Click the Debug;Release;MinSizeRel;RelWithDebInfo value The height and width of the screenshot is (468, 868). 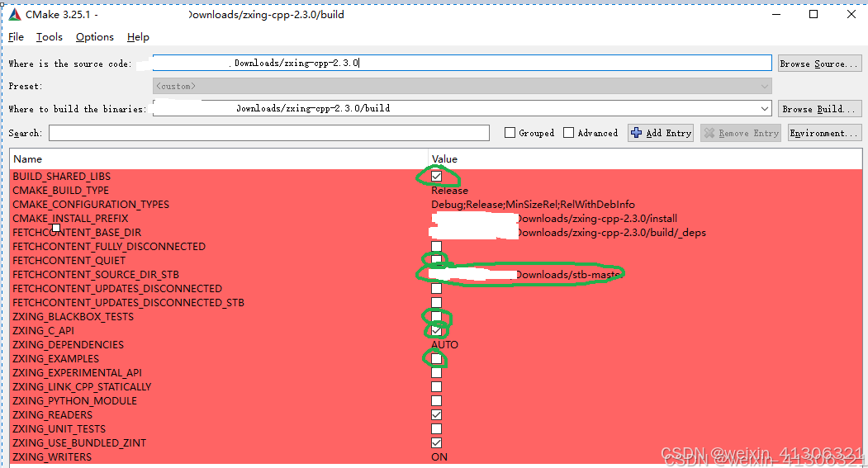533,204
